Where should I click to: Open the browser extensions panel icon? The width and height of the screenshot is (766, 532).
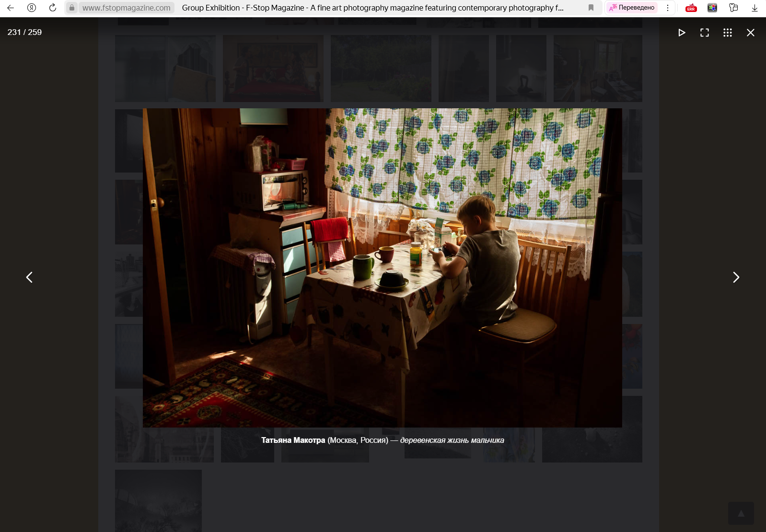[733, 8]
